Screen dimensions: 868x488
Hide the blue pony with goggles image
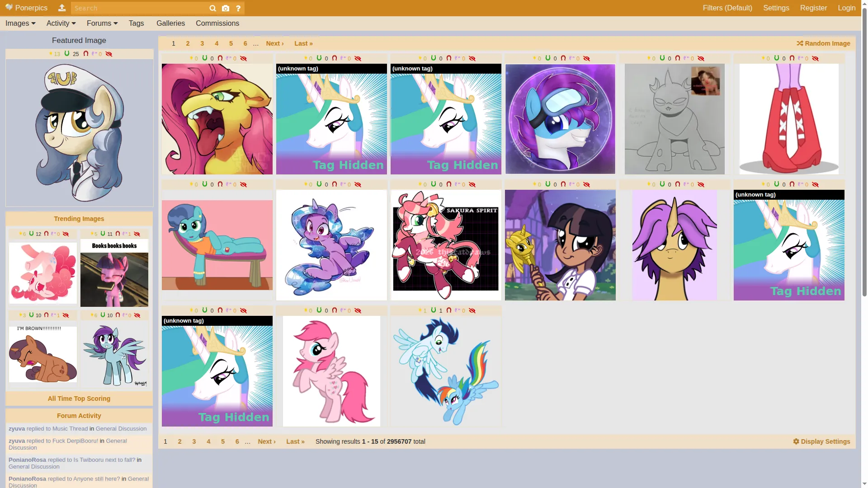(x=586, y=58)
